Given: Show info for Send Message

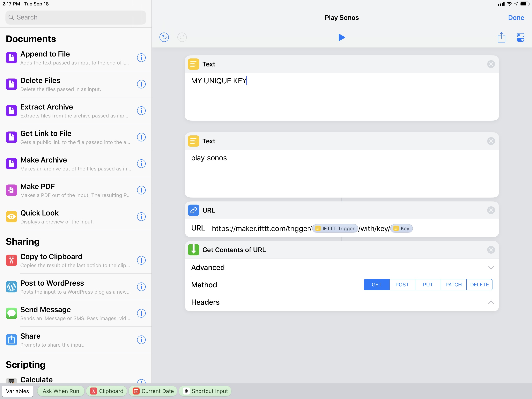Looking at the screenshot, I should tap(141, 313).
